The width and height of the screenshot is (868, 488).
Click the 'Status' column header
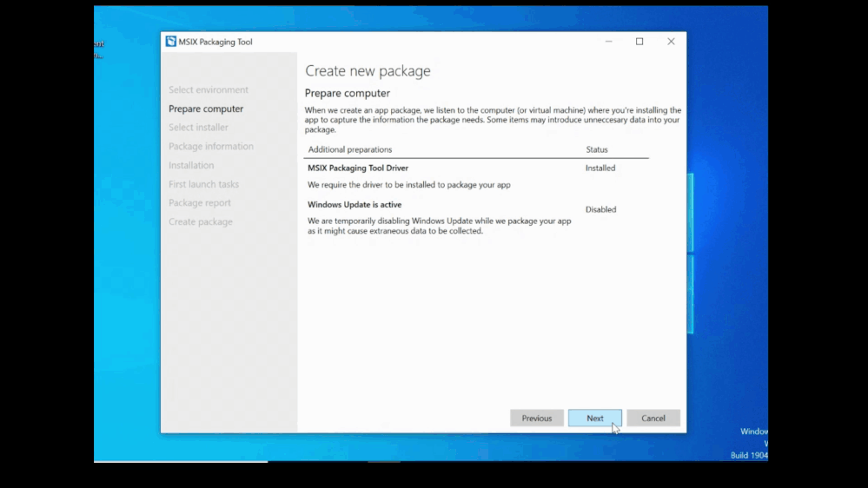point(597,149)
